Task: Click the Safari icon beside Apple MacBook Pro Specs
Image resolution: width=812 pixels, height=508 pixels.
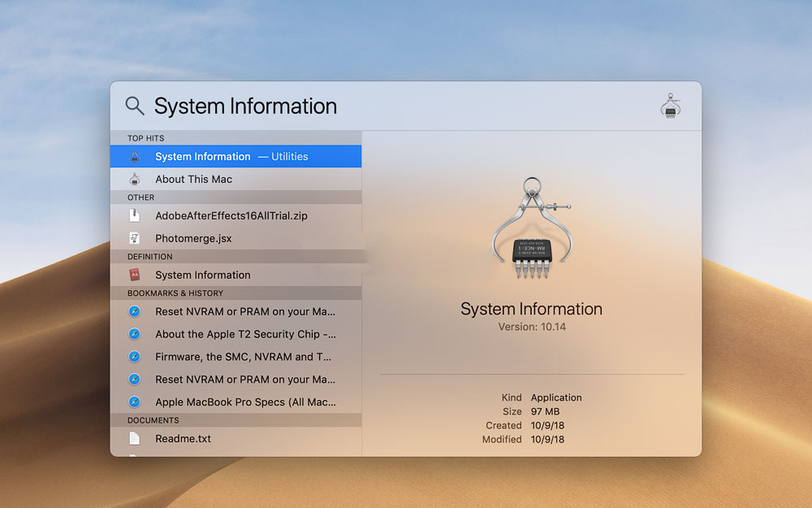Action: pyautogui.click(x=135, y=402)
